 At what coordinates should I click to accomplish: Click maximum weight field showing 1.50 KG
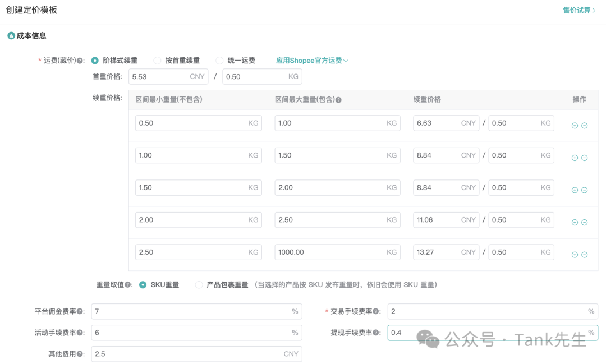pos(337,155)
